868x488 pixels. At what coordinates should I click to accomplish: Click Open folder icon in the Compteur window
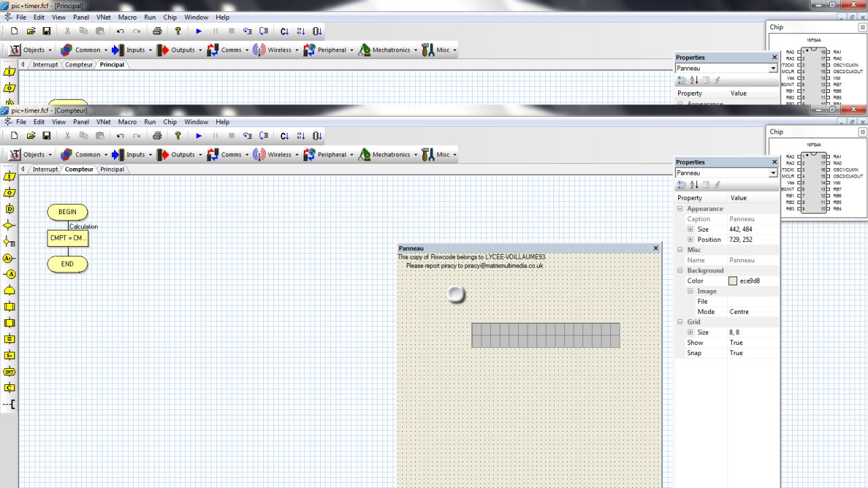tap(31, 136)
